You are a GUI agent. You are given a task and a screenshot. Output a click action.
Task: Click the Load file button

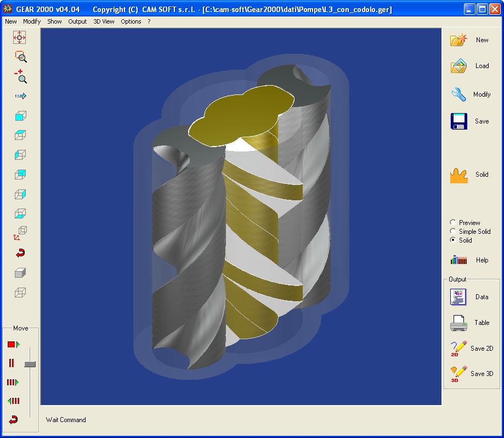click(458, 66)
